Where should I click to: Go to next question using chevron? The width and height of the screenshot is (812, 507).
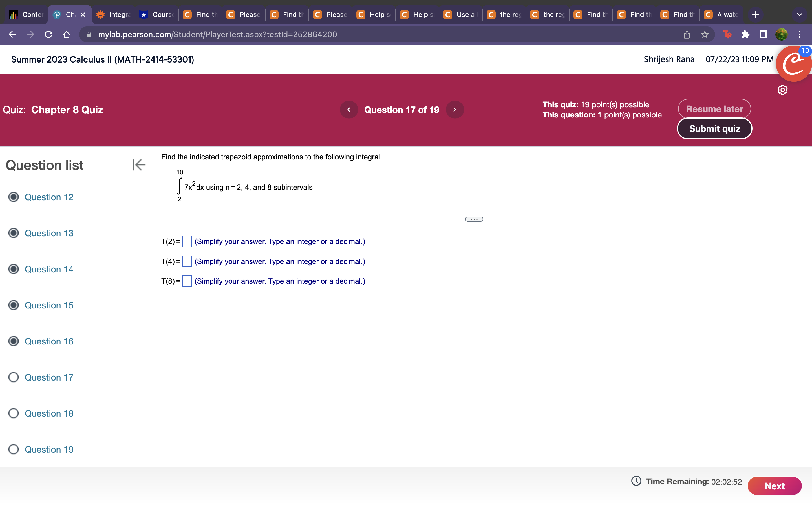[x=455, y=110]
